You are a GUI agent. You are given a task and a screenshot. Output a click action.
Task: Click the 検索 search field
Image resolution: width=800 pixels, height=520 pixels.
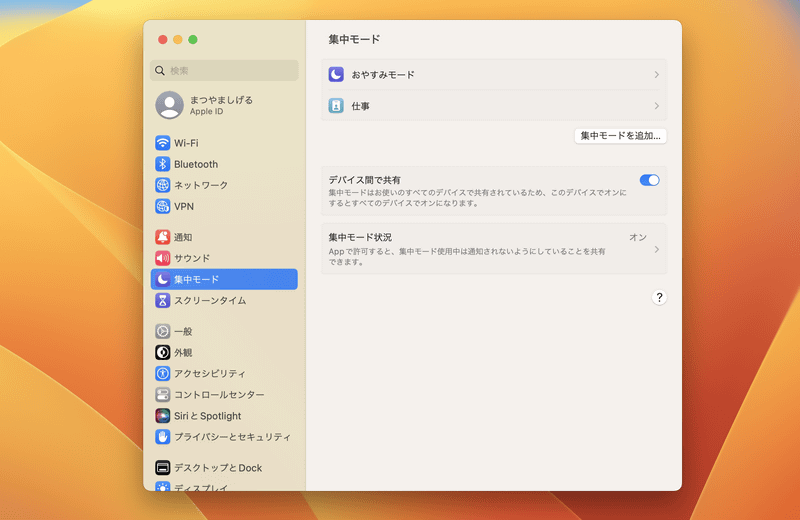[224, 70]
